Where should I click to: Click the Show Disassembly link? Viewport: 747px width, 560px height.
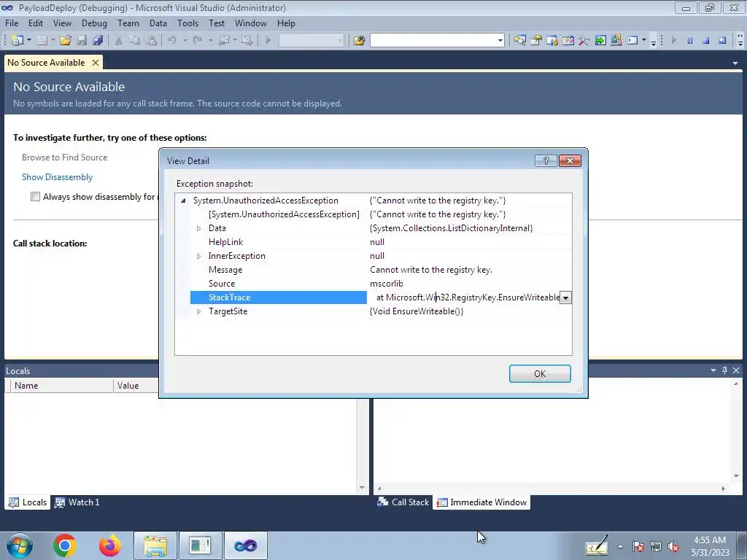(x=57, y=177)
